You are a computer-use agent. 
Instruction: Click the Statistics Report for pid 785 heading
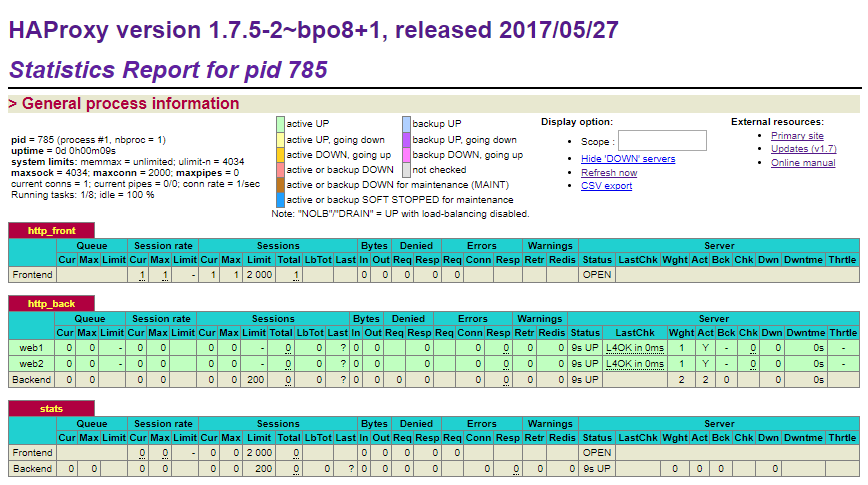tap(168, 70)
